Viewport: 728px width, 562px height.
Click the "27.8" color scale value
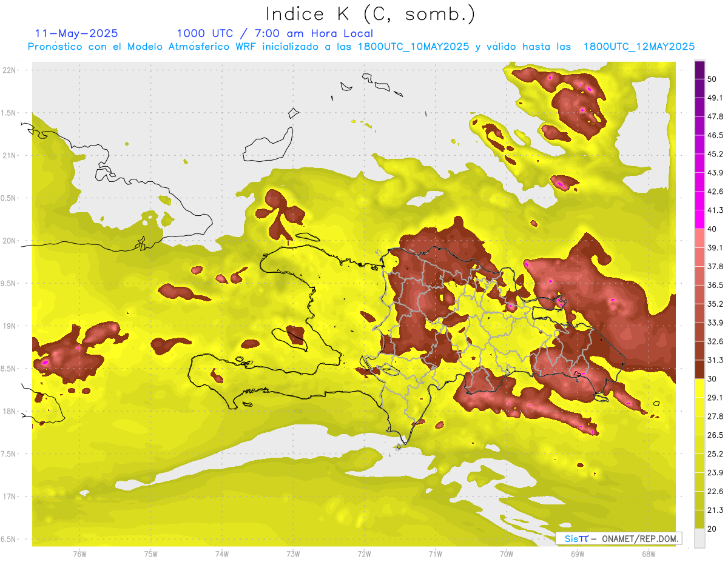point(715,416)
